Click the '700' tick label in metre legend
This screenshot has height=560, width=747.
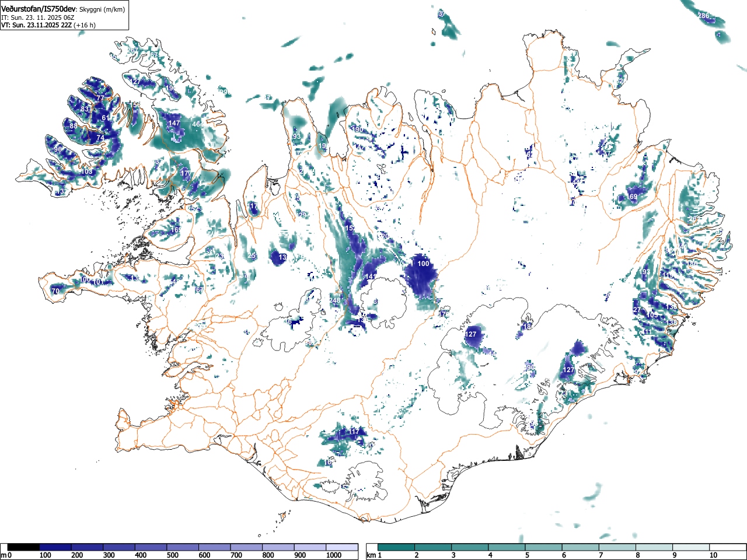point(236,555)
